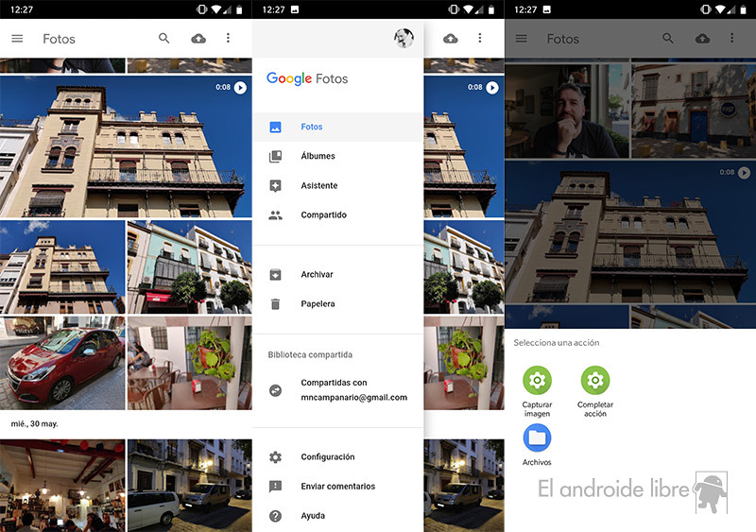The image size is (756, 532).
Task: Tap Archivar box icon in drawer
Action: click(275, 274)
